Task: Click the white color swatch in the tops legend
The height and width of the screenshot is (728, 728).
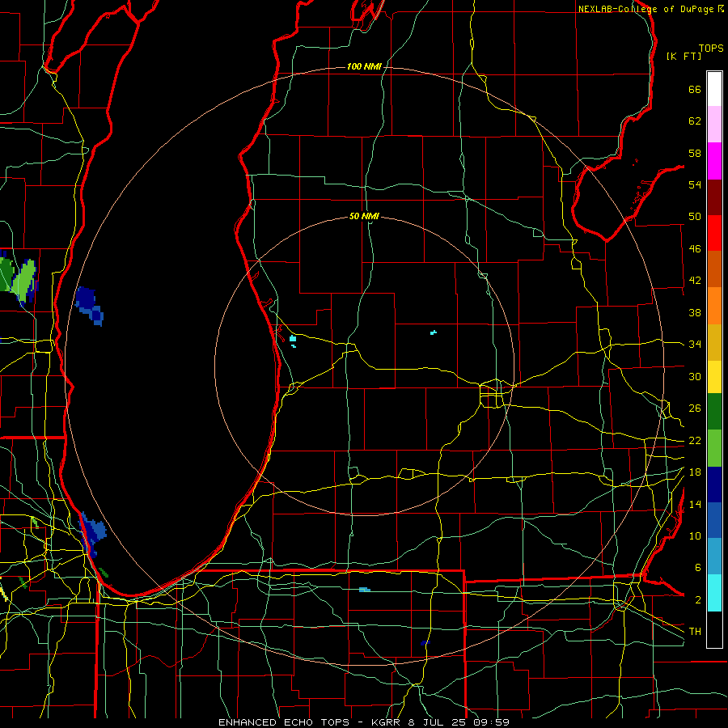Action: point(714,89)
